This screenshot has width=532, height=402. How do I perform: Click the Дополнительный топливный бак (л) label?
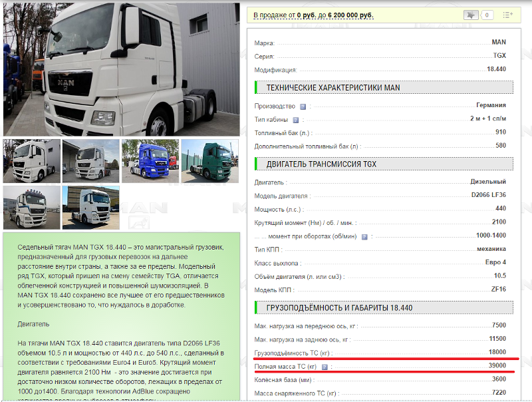coord(308,146)
